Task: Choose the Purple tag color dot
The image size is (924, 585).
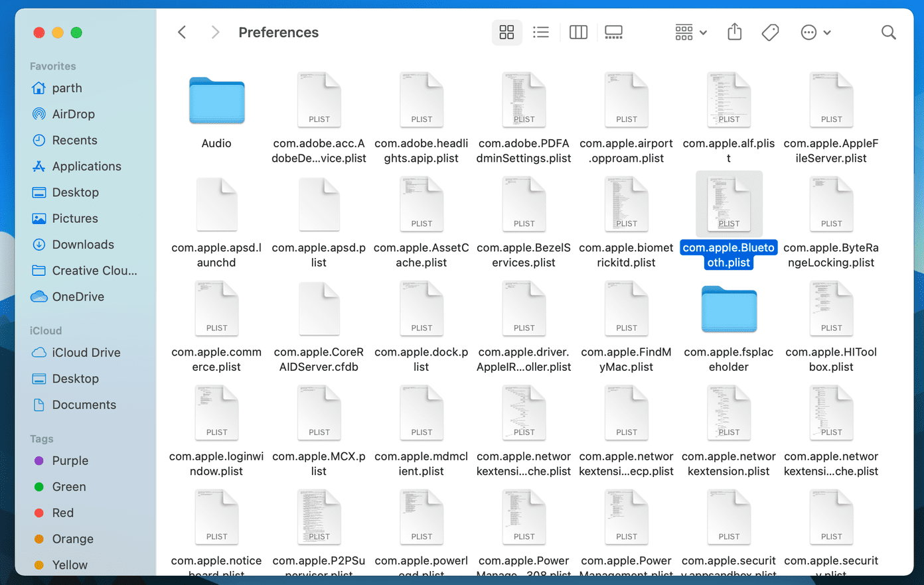Action: click(x=38, y=460)
